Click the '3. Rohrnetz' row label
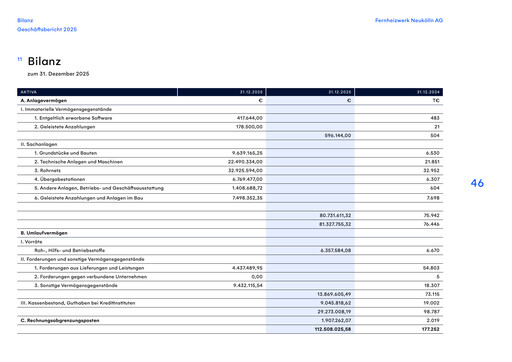The height and width of the screenshot is (362, 512). coord(48,170)
